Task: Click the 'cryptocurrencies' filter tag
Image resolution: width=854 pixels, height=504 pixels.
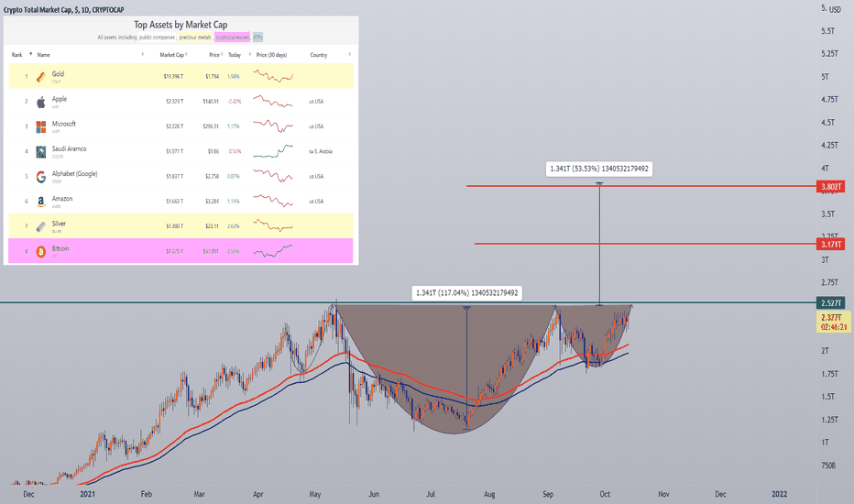Action: tap(232, 38)
